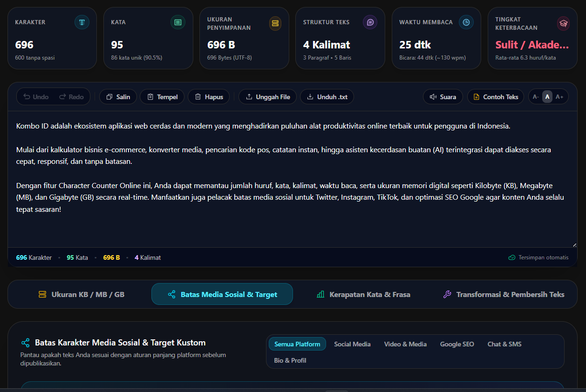Paste text using the Tempel button
Viewport: 586px width, 392px height.
(x=162, y=97)
